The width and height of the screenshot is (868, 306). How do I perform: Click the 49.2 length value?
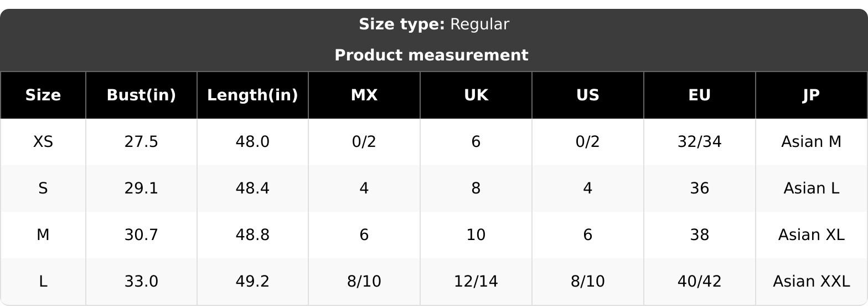(x=252, y=282)
